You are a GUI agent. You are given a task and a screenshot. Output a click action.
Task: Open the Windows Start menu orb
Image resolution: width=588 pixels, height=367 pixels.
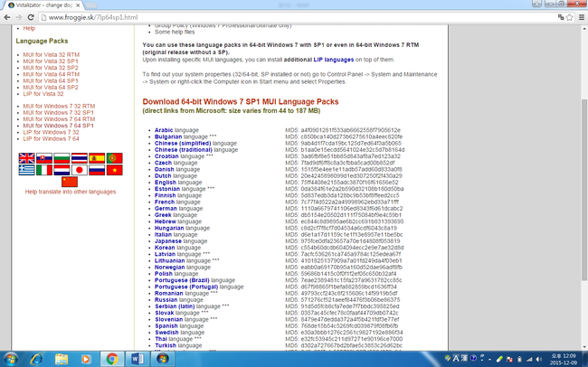[x=10, y=359]
